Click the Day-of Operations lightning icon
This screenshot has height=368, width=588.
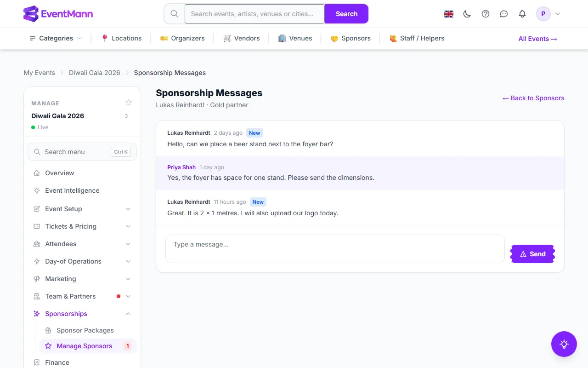[x=37, y=261]
